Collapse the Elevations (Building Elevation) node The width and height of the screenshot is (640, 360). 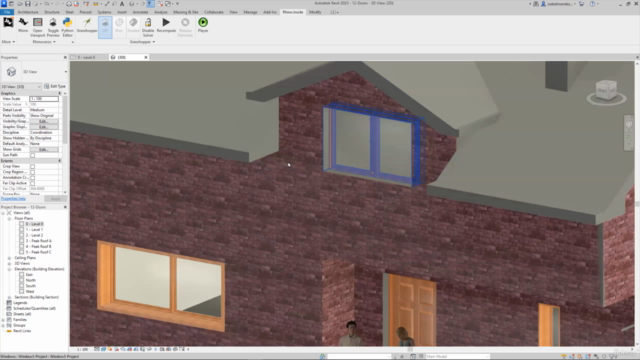tap(9, 269)
